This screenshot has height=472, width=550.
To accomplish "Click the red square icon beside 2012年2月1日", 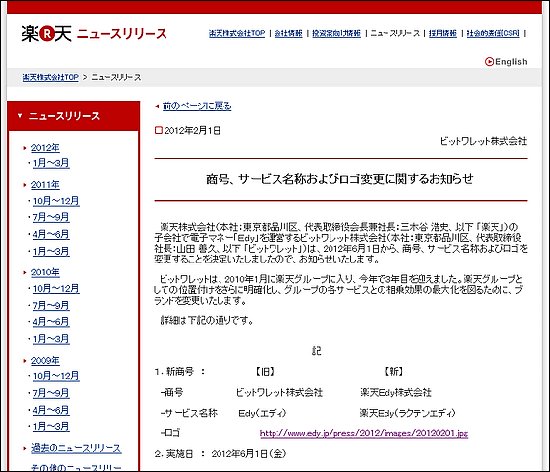I will [159, 130].
